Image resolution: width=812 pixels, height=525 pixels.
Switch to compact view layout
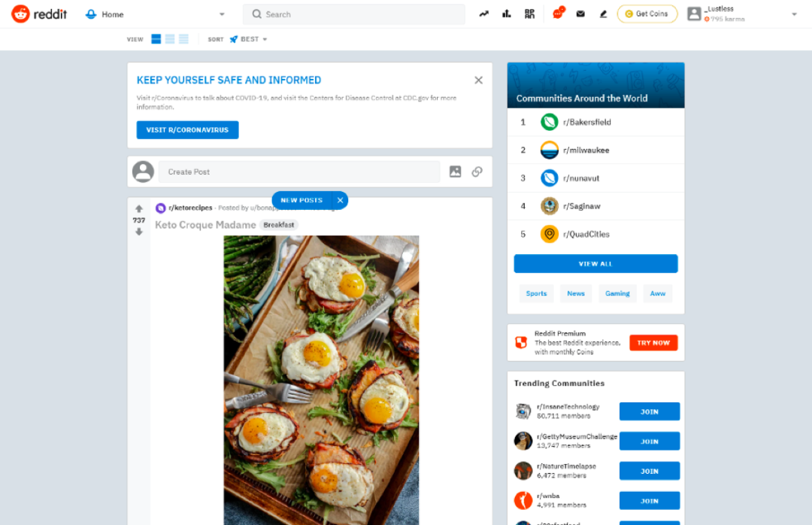point(184,39)
